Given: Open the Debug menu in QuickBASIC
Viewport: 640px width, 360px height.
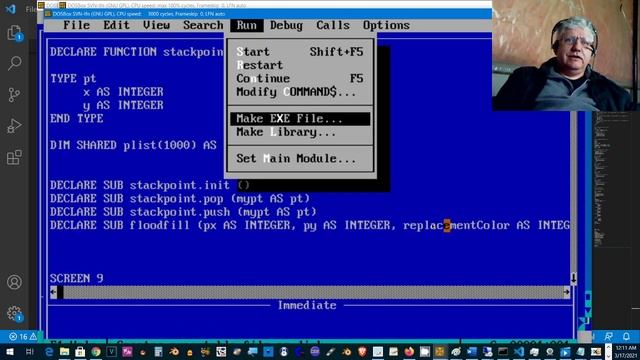Looking at the screenshot, I should point(286,25).
